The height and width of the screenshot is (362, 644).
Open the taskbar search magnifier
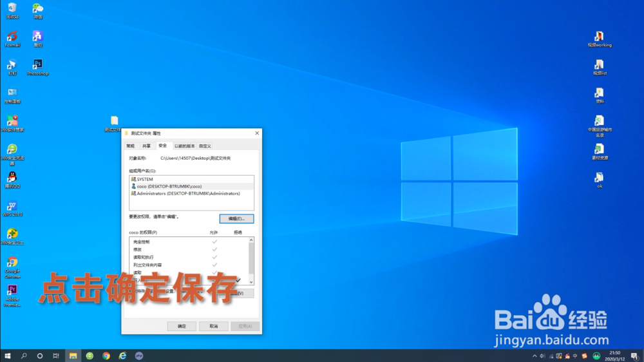point(24,356)
